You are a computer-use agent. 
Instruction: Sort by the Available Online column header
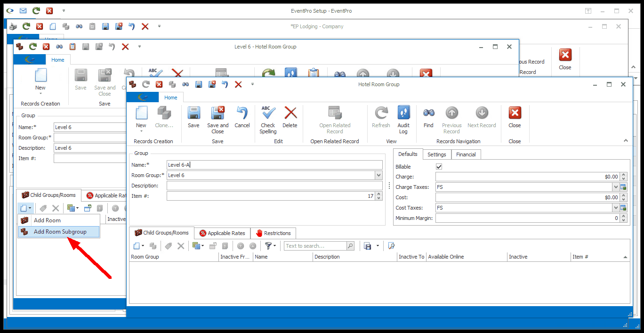(x=467, y=257)
